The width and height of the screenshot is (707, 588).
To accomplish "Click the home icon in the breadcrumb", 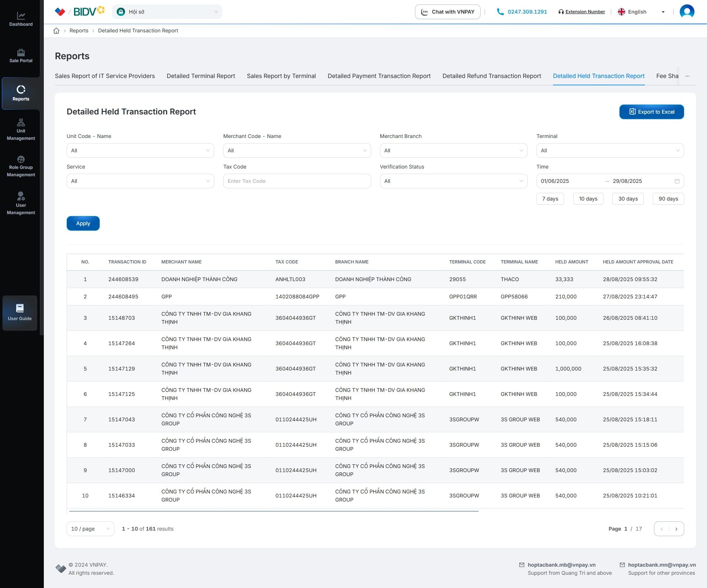I will coord(56,31).
